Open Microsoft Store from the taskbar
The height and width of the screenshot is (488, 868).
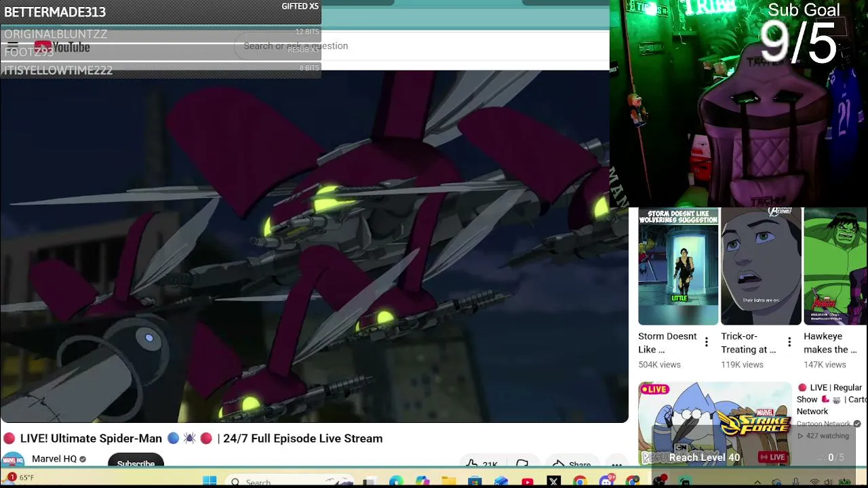point(475,482)
